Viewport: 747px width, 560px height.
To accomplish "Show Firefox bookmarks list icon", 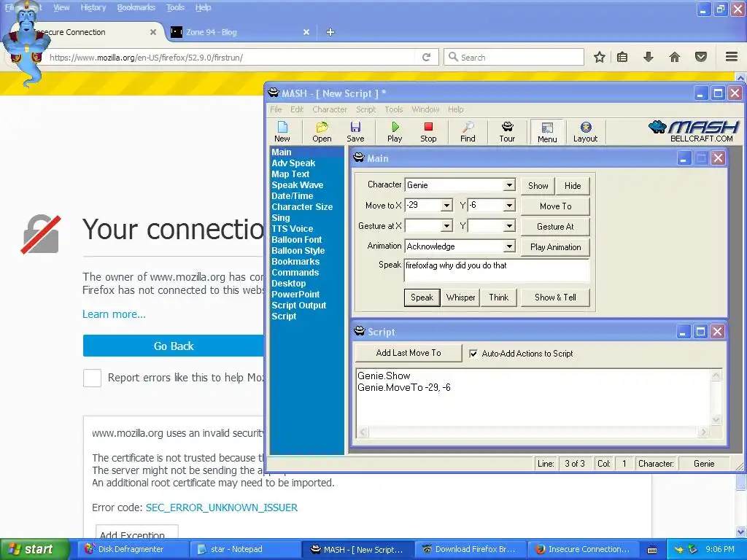I will click(622, 57).
